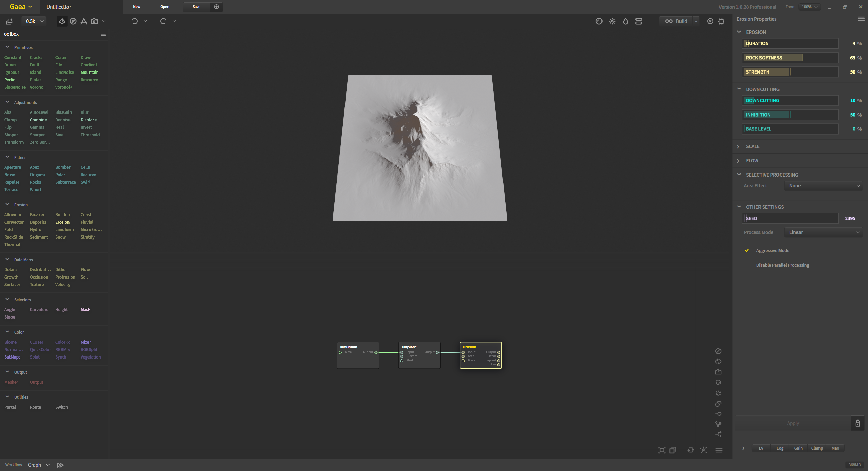The width and height of the screenshot is (868, 471).
Task: Click the undo arrow icon
Action: (135, 21)
